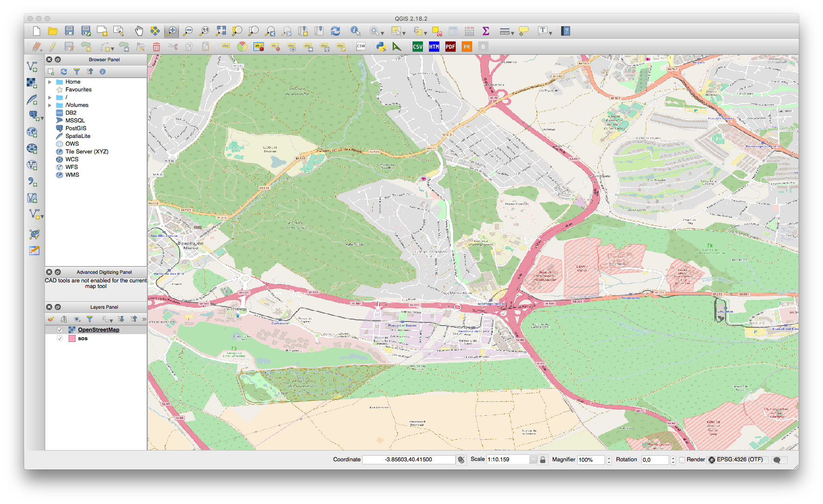Open the Scale dropdown list
The image size is (823, 504).
click(x=533, y=460)
